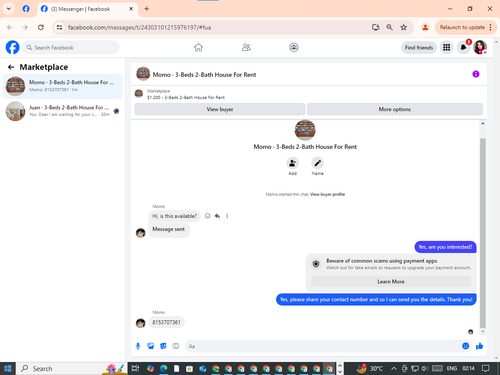
Task: Open the Windows notification center
Action: pos(486,368)
